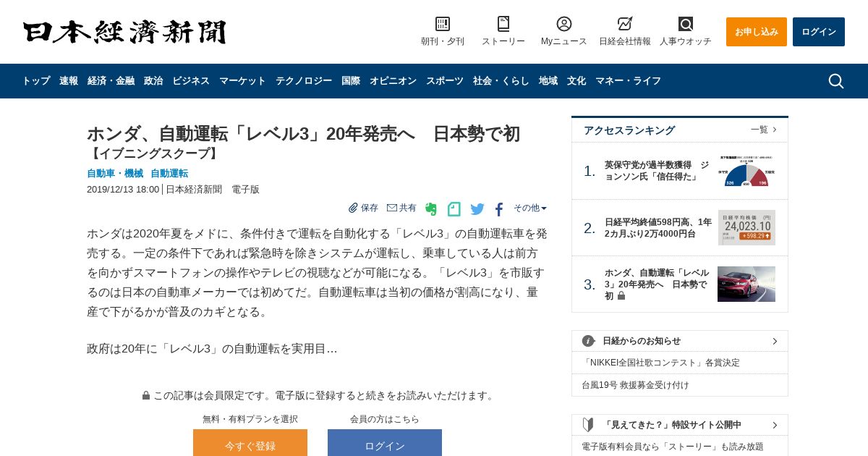Click the teal notebook share icon
Screen dimensions: 868x456
point(454,209)
